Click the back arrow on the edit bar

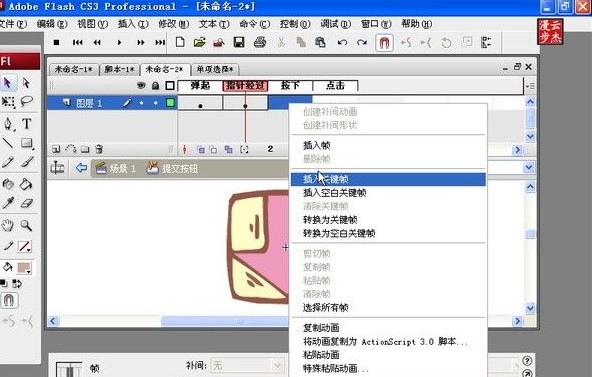click(x=81, y=168)
